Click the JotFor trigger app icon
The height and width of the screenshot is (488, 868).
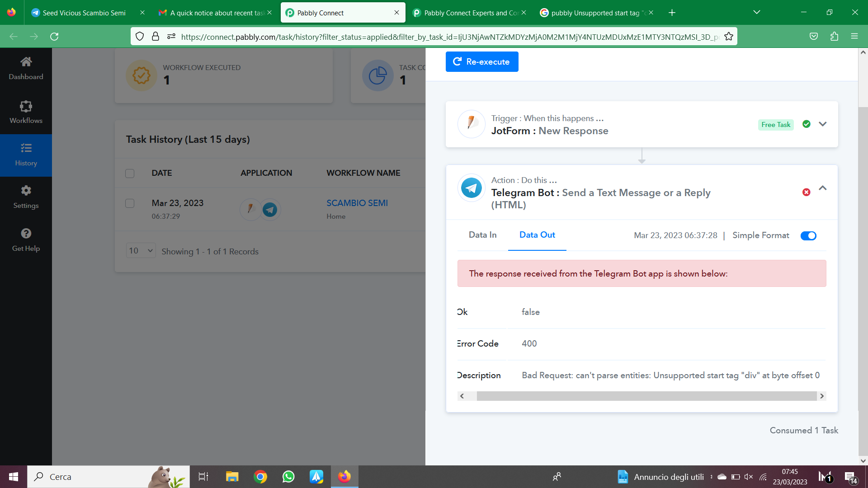[x=471, y=124]
